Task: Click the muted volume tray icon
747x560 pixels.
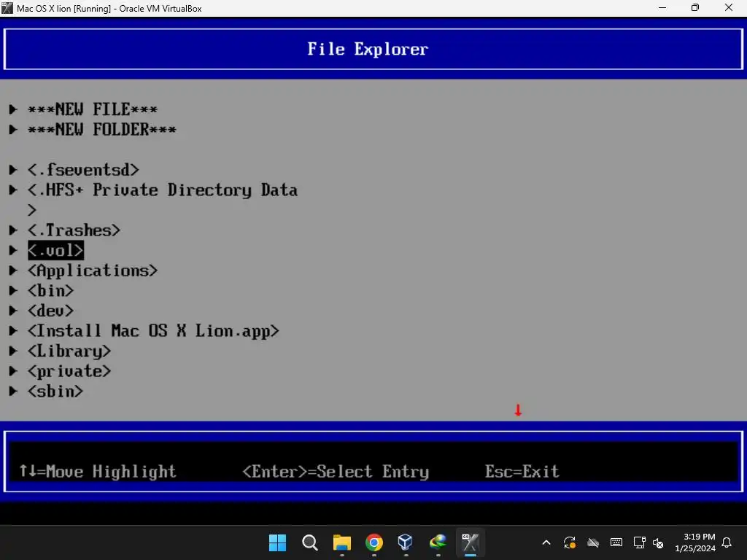Action: pyautogui.click(x=659, y=542)
